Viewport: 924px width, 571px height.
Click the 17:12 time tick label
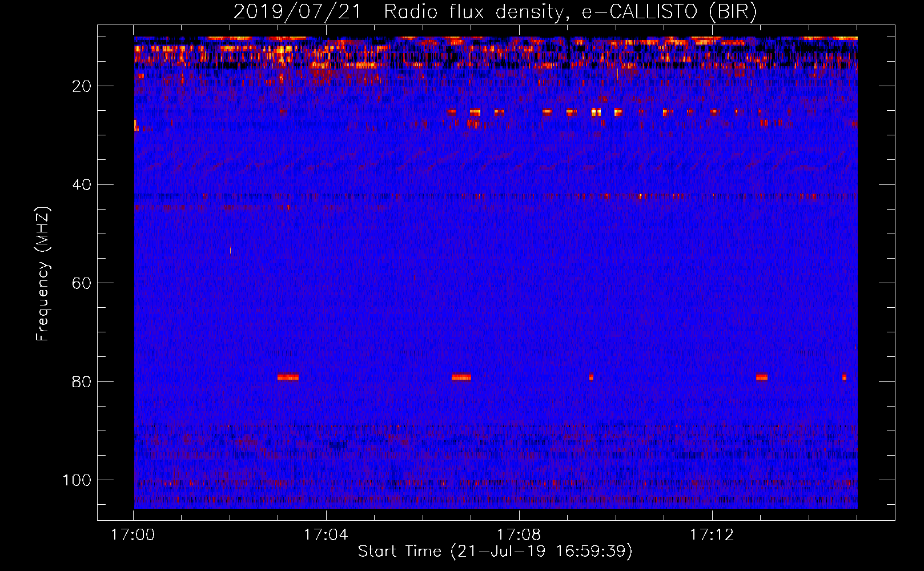712,535
